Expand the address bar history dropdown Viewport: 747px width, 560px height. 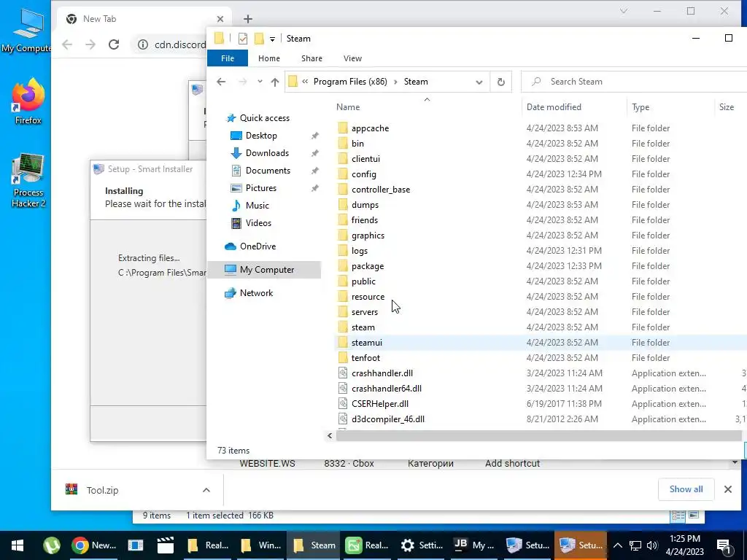pyautogui.click(x=479, y=82)
